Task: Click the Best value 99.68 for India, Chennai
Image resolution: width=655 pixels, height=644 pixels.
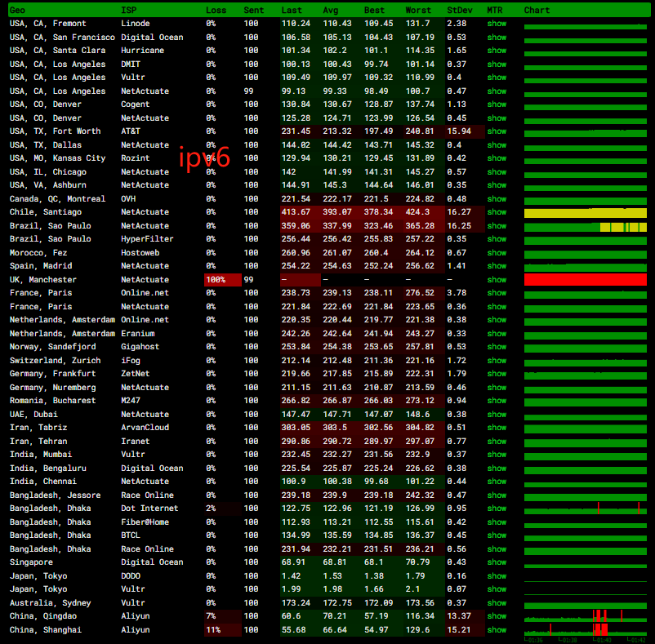Action: 376,482
